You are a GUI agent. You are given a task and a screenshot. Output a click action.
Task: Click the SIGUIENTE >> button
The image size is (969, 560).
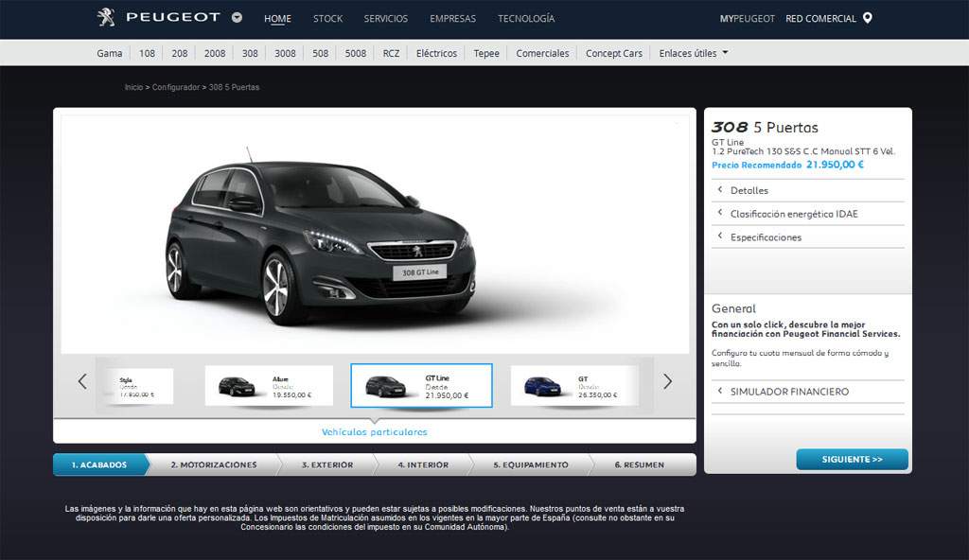coord(853,459)
